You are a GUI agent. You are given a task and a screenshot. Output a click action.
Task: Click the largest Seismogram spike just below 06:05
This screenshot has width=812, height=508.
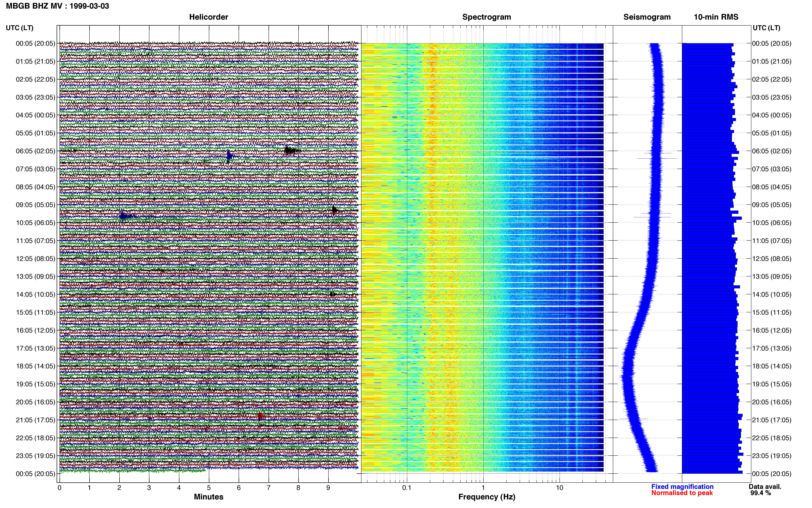pos(657,158)
